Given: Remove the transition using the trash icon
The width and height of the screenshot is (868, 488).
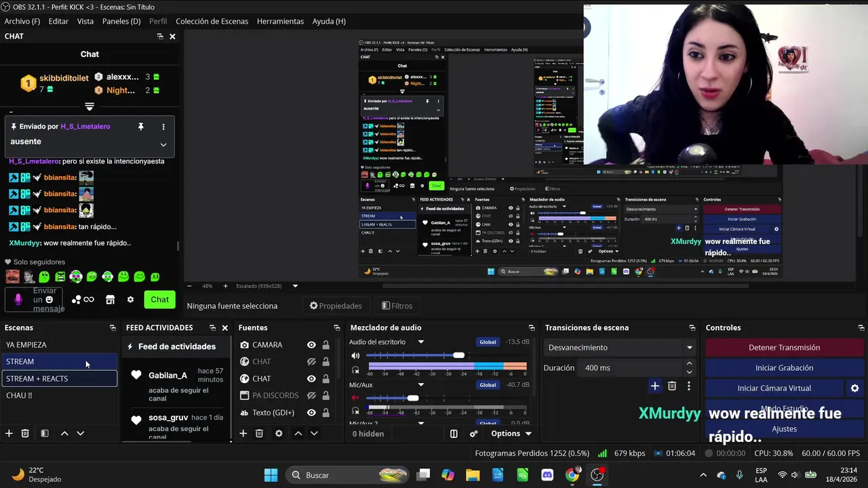Looking at the screenshot, I should 672,386.
